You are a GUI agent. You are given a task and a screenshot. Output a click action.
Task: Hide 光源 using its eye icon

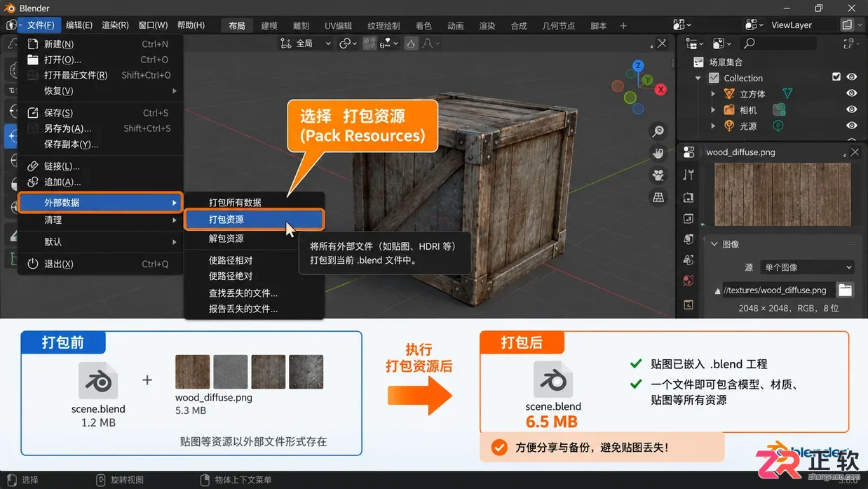pos(851,126)
